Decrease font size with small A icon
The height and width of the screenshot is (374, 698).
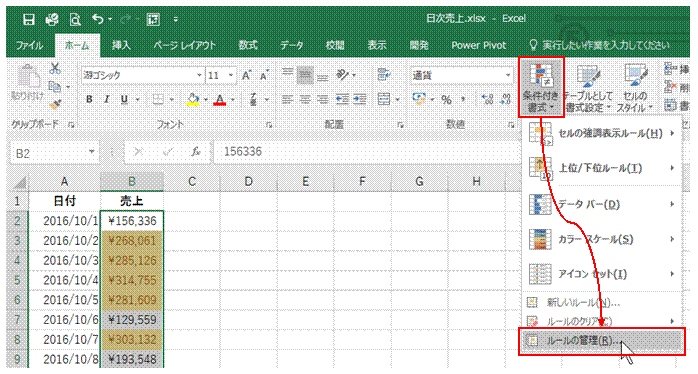coord(264,76)
